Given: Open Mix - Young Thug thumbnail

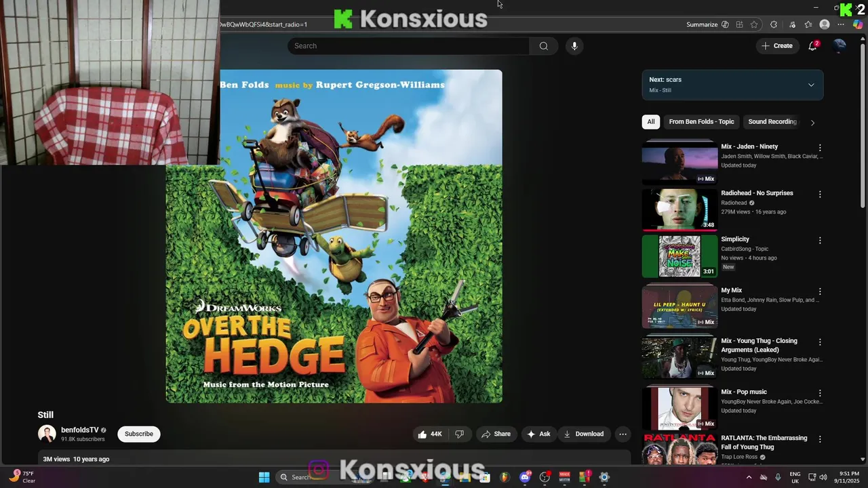Looking at the screenshot, I should click(679, 358).
